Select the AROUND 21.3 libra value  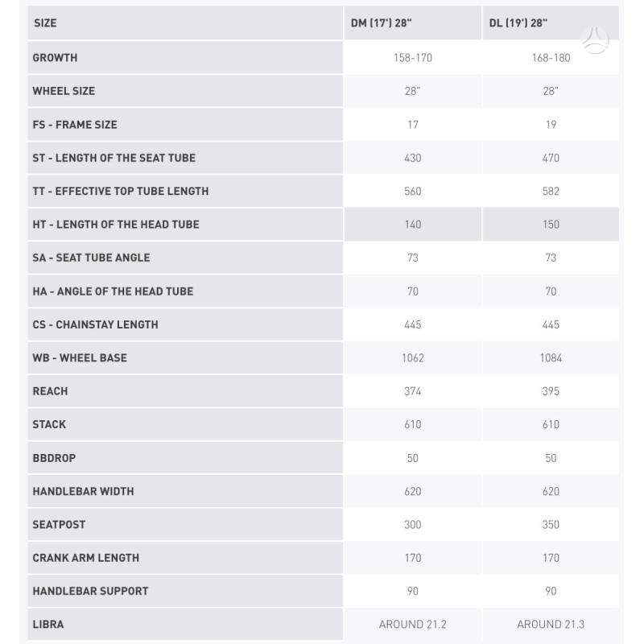(x=551, y=625)
